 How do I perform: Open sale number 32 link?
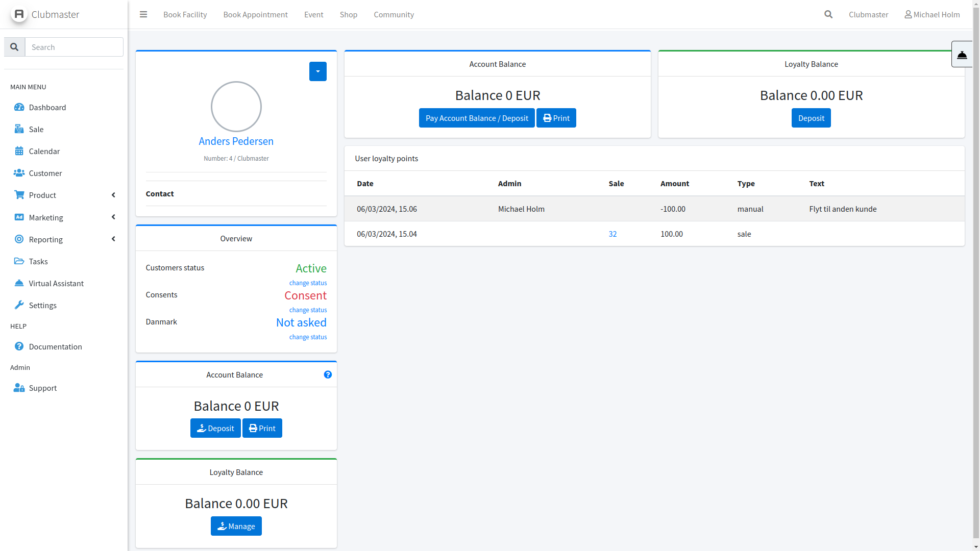tap(612, 234)
